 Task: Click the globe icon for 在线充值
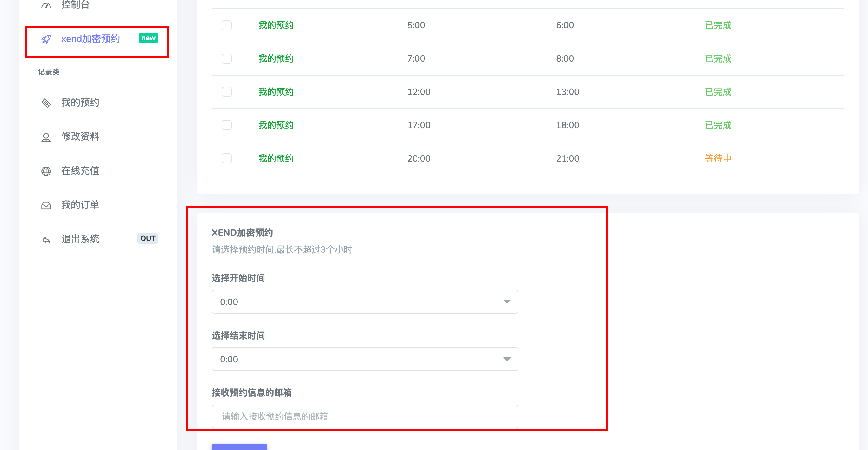pyautogui.click(x=46, y=171)
